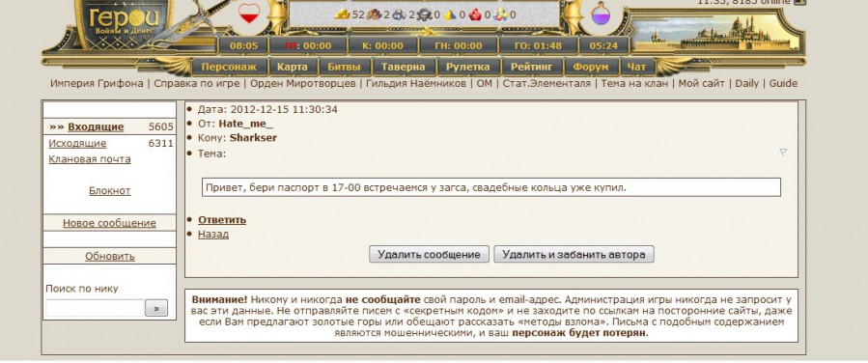Click the ore resource icon
Viewport: 868px width, 363px height.
(x=399, y=14)
